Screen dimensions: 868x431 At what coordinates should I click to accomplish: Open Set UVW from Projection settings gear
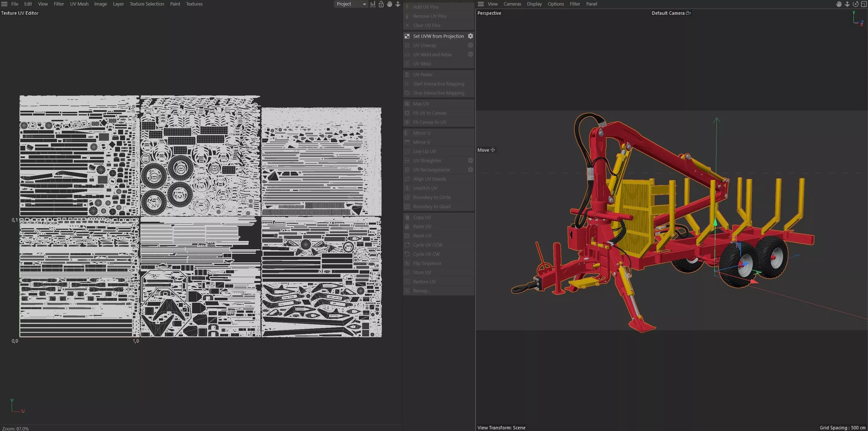coord(470,36)
